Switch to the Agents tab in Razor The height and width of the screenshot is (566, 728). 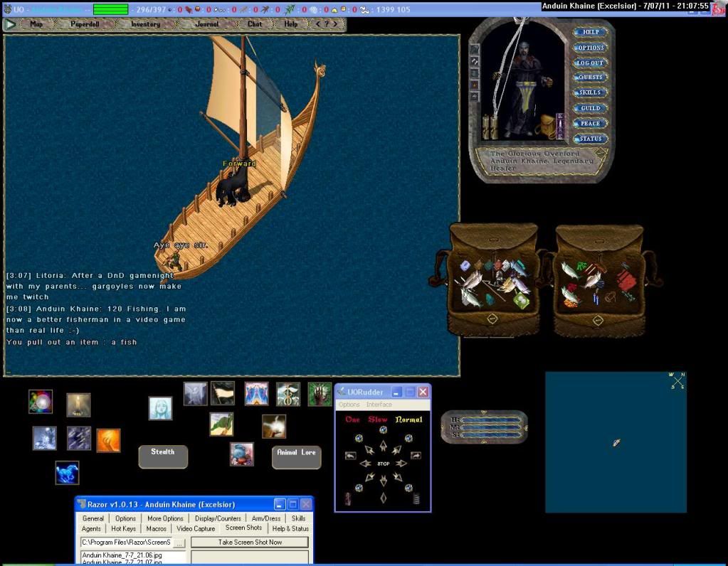[x=91, y=528]
